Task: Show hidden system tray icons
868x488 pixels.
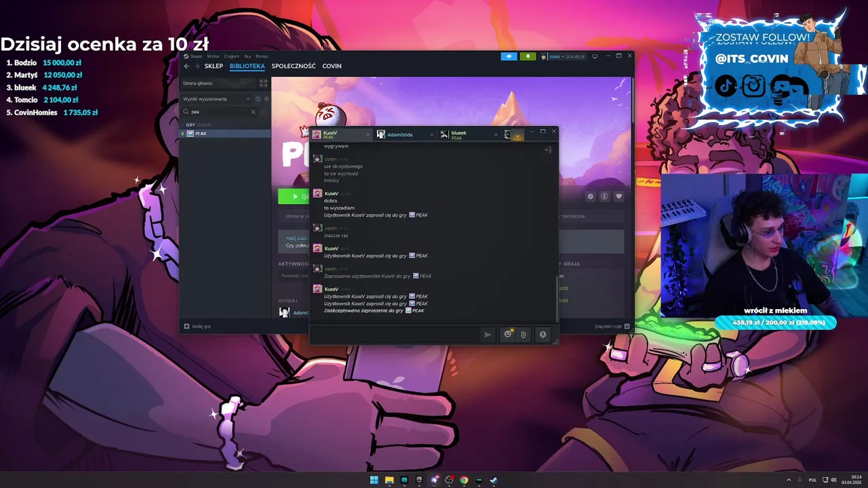Action: pyautogui.click(x=789, y=480)
